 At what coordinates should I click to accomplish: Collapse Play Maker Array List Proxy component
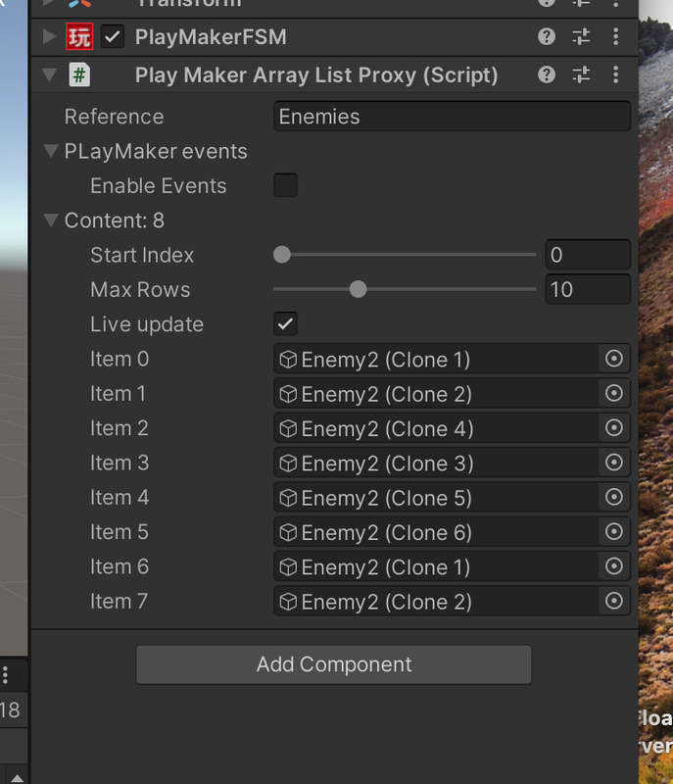click(49, 75)
